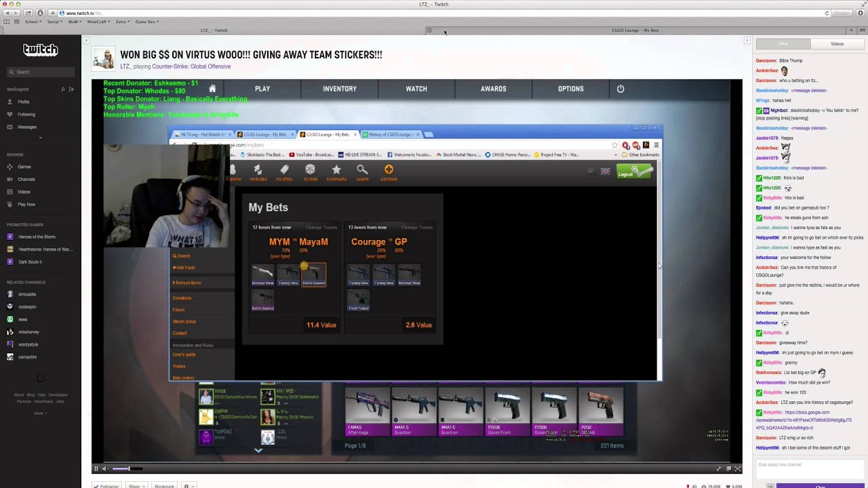This screenshot has height=488, width=868.
Task: Click the Following heart icon in the sidebar
Action: (10, 115)
